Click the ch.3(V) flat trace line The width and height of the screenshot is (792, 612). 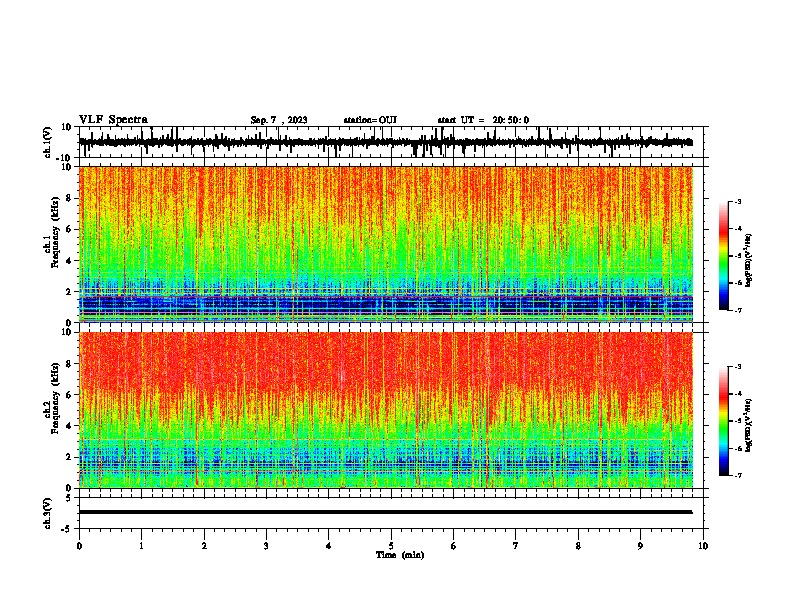(x=385, y=512)
